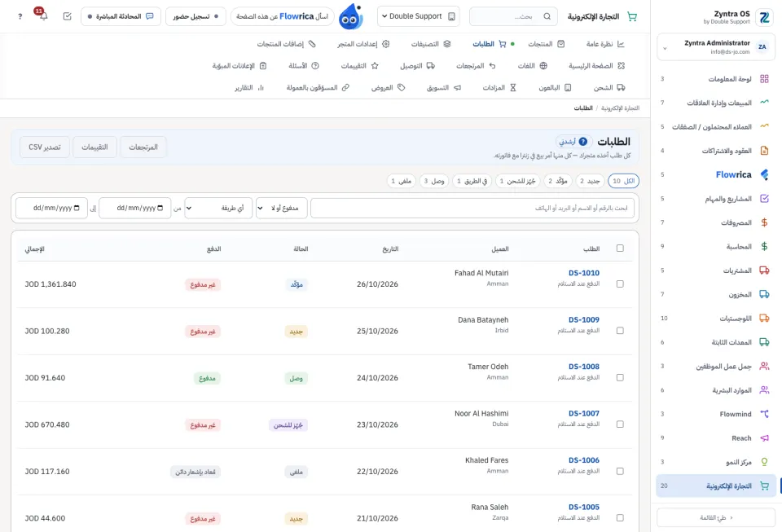
Task: Click customer name Tamer Odeh
Action: point(488,367)
